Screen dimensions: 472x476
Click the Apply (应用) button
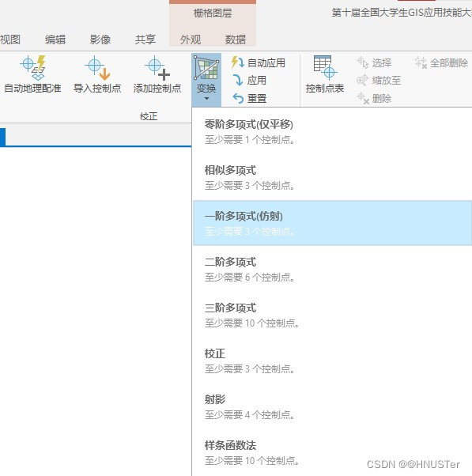coord(249,80)
